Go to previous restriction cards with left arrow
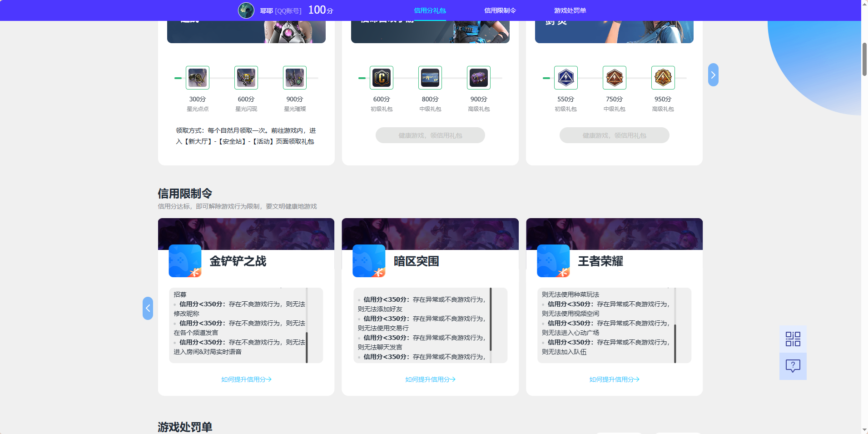Viewport: 868px width, 434px height. [x=148, y=308]
